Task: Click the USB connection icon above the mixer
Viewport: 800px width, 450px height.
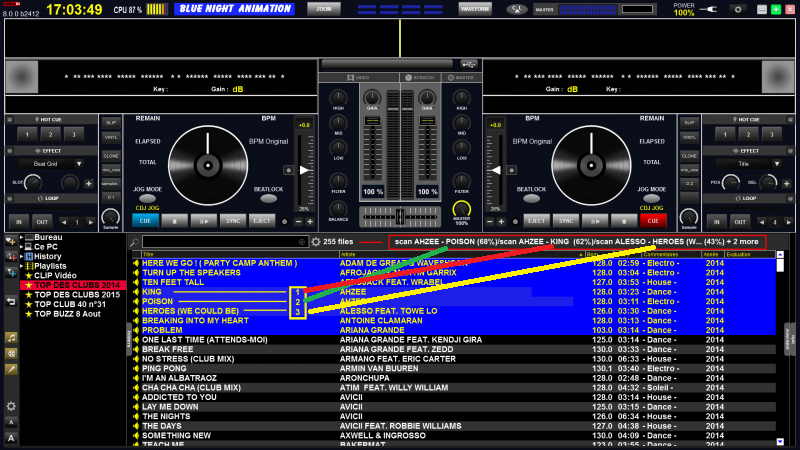Action: pyautogui.click(x=468, y=64)
